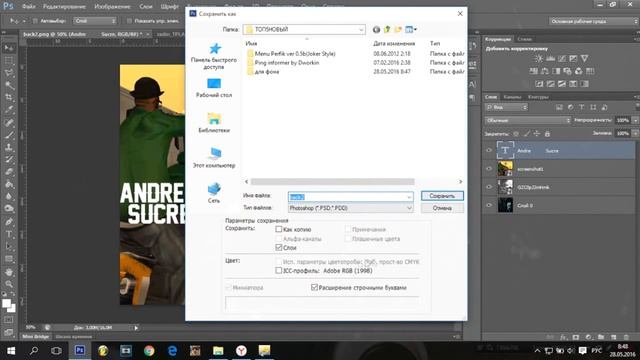Select the Rectangular Marquee tool
Image resolution: width=640 pixels, height=360 pixels.
pos(9,61)
